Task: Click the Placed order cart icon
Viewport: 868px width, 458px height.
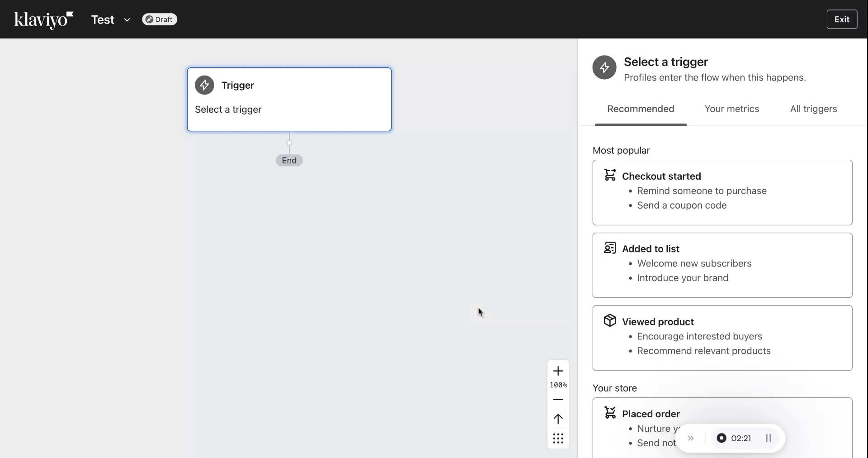Action: coord(610,413)
